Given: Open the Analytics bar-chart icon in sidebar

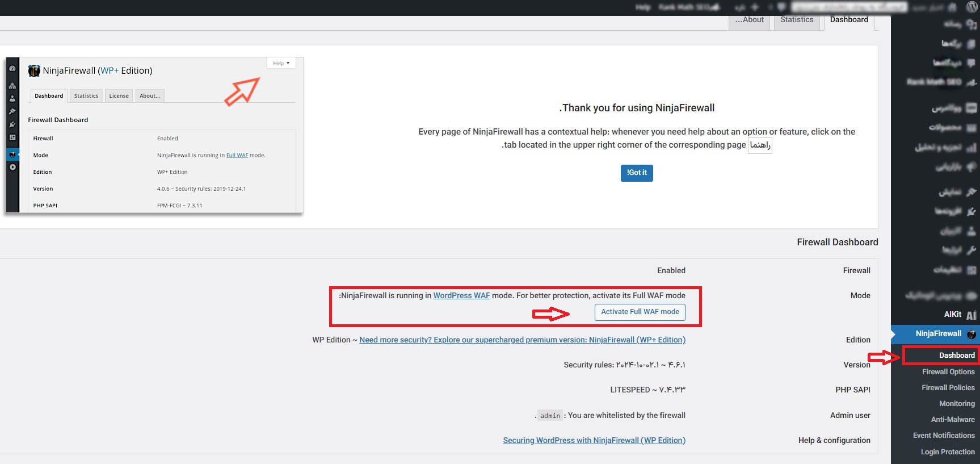Looking at the screenshot, I should tap(971, 147).
